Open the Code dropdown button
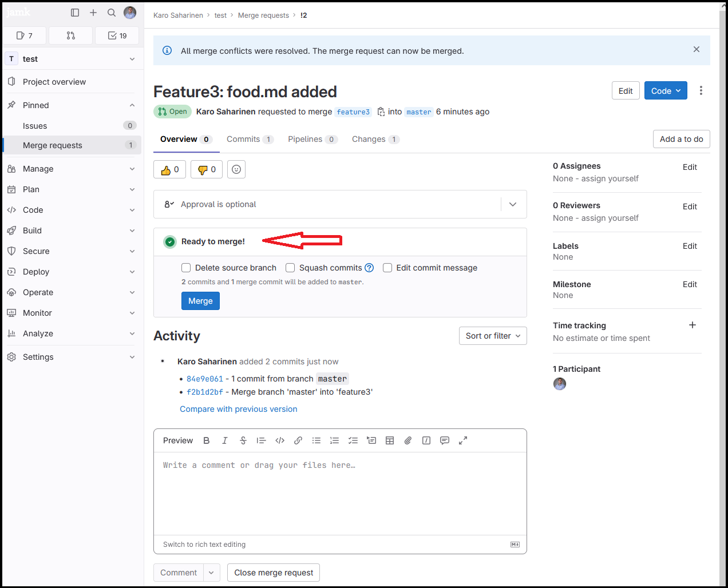This screenshot has height=588, width=728. [x=666, y=91]
